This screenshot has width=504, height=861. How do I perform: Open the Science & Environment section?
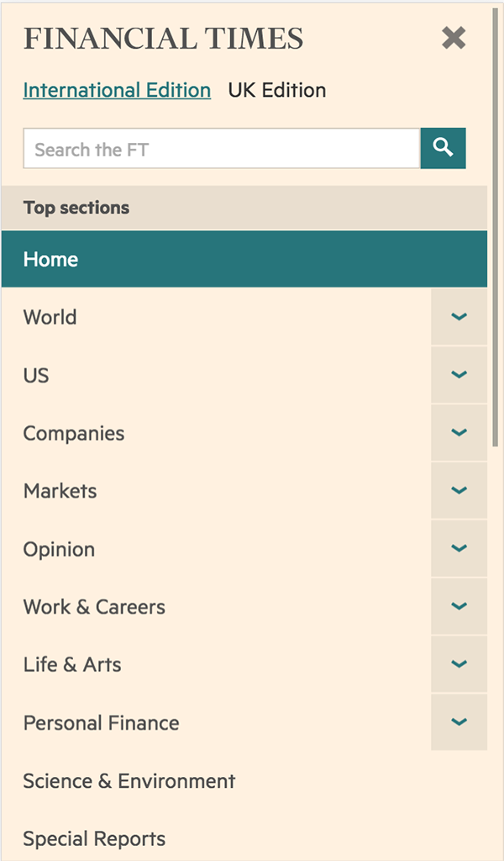click(x=129, y=780)
